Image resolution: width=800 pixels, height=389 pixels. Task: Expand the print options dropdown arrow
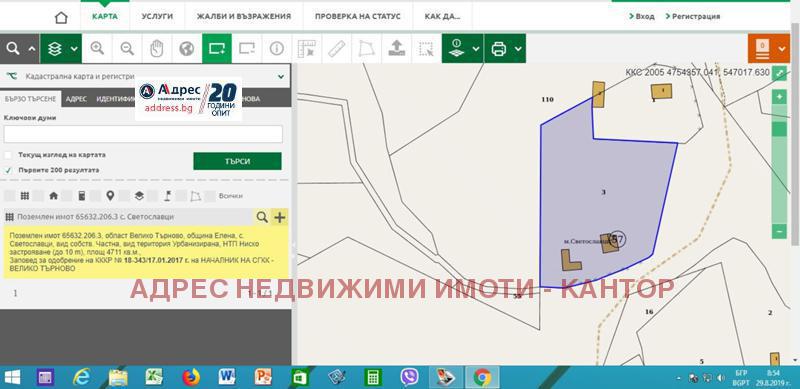point(518,49)
